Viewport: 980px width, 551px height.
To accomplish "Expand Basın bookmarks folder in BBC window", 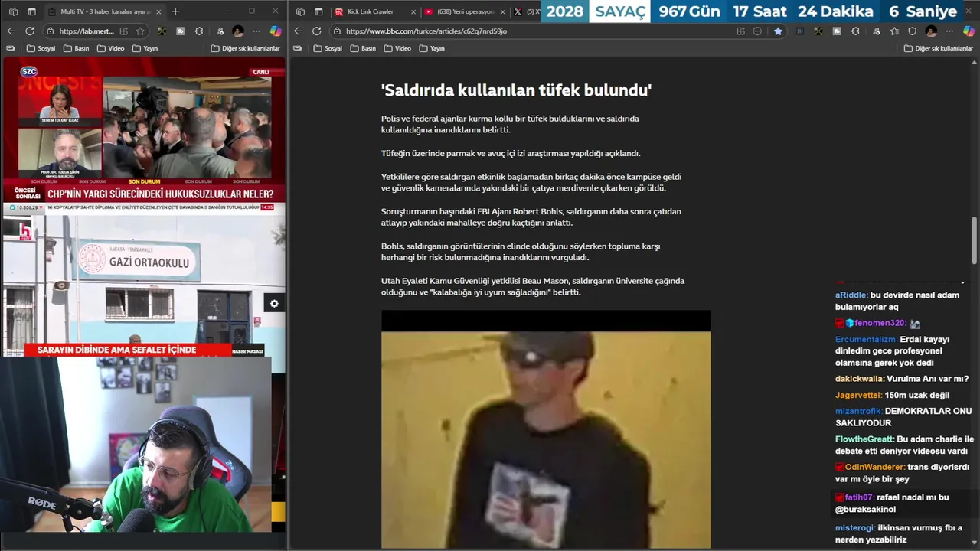I will 364,48.
